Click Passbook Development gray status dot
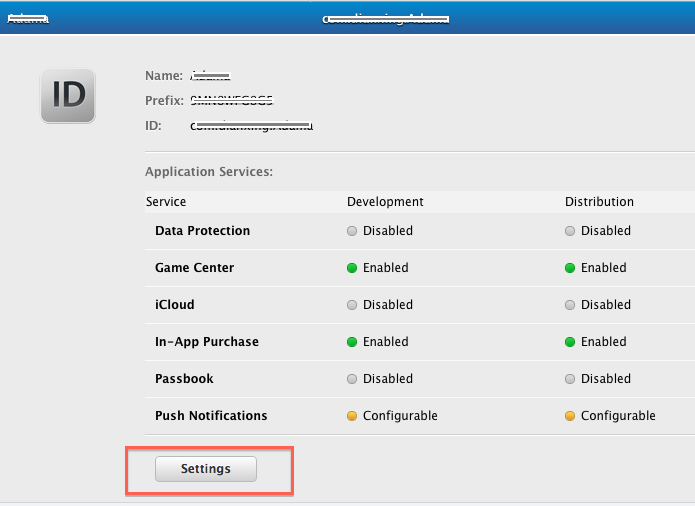 pyautogui.click(x=352, y=379)
